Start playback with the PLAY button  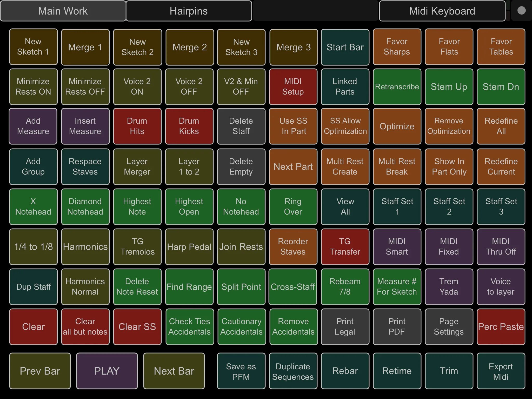[x=107, y=371]
